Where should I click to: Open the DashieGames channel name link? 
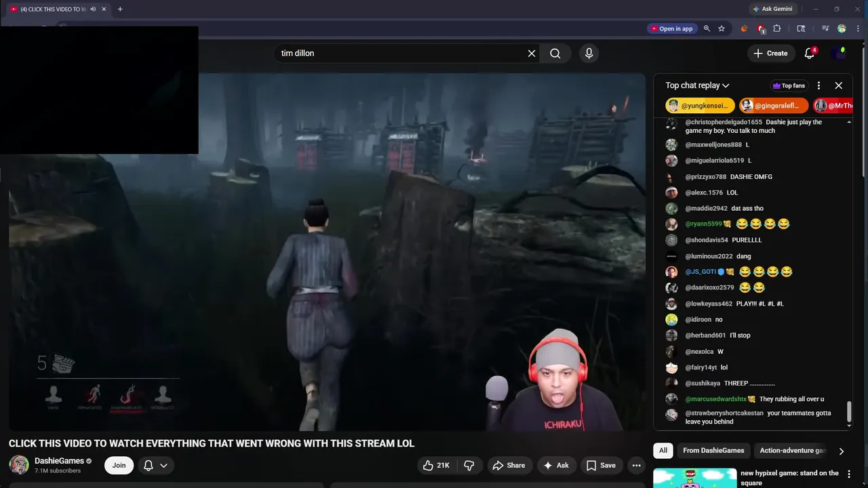tap(59, 461)
